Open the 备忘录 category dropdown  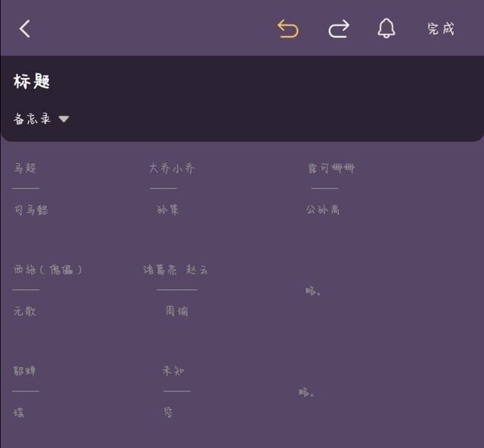click(x=33, y=119)
